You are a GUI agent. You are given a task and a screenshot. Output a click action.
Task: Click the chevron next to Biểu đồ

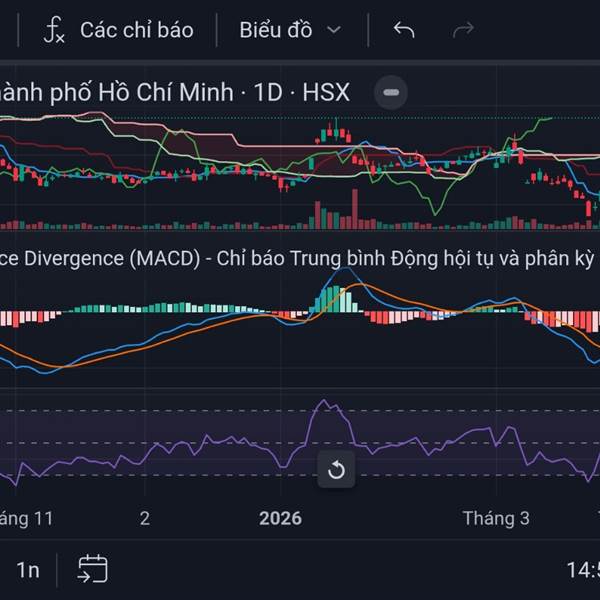coord(334,30)
